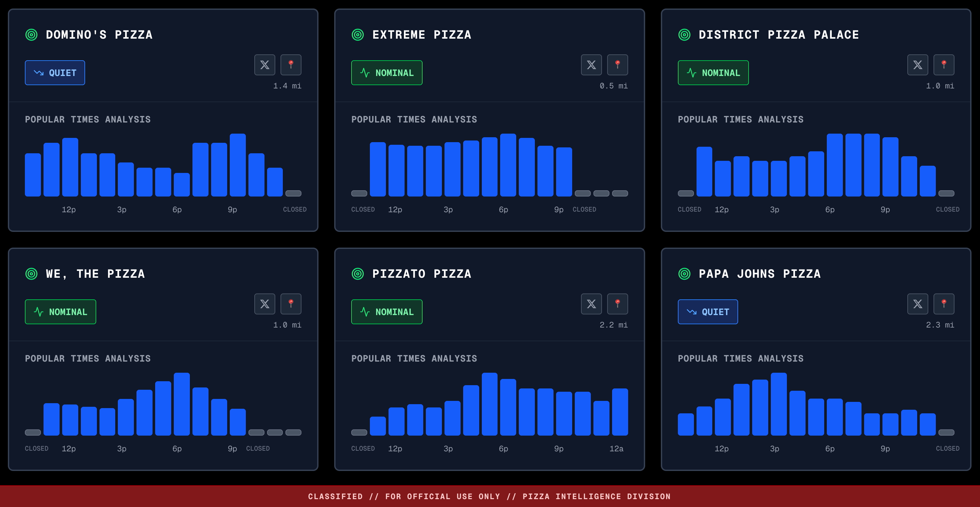Click X icon on Domino's Pizza card
Image resolution: width=980 pixels, height=507 pixels.
264,65
